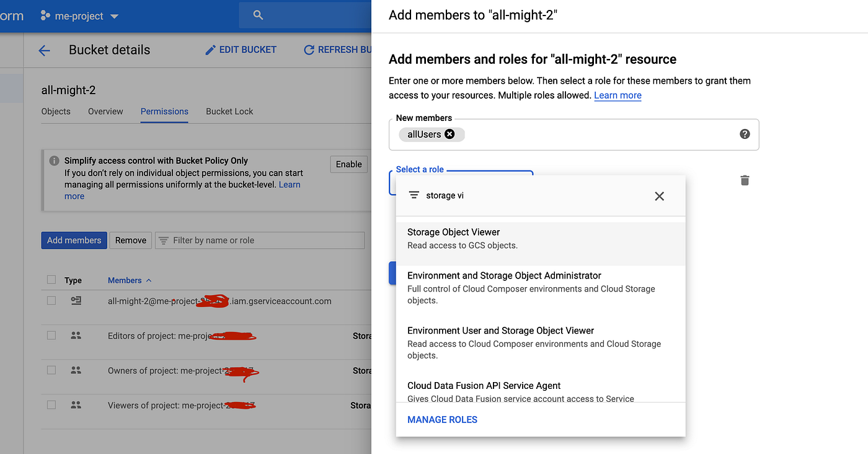Check the Editors of project row
Viewport: 868px width, 454px height.
(51, 336)
